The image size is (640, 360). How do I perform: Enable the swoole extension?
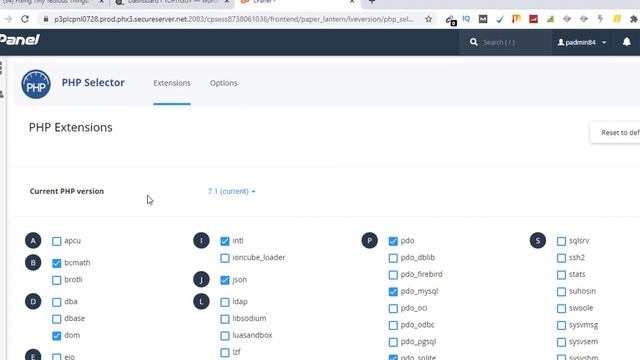coord(561,308)
